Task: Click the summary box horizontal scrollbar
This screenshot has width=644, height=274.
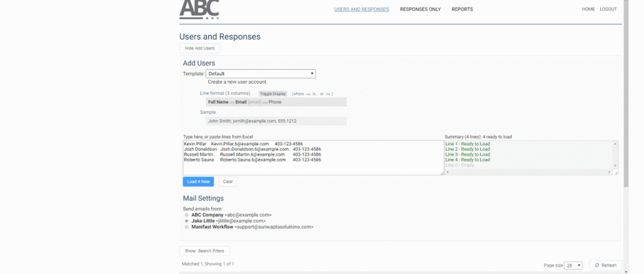Action: 528,172
